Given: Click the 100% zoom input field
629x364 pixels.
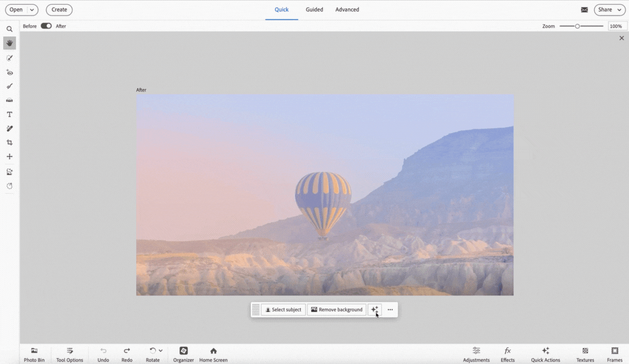Looking at the screenshot, I should click(616, 26).
